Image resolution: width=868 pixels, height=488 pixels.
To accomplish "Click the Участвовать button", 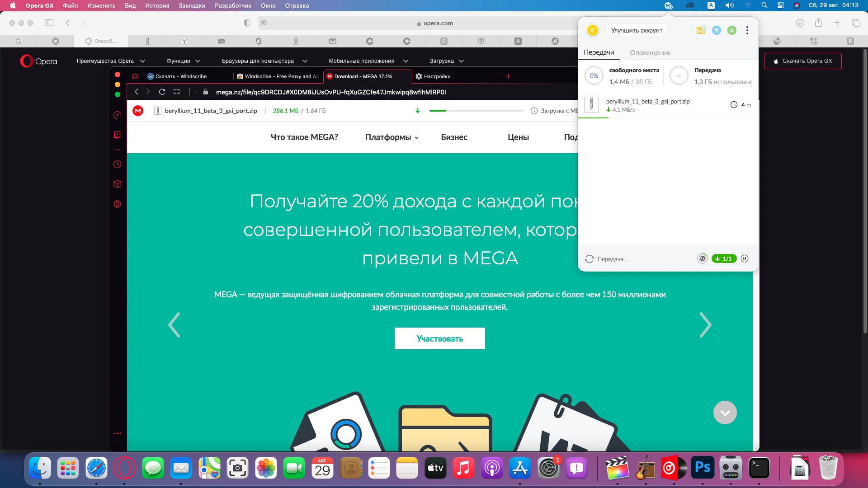I will pyautogui.click(x=439, y=338).
